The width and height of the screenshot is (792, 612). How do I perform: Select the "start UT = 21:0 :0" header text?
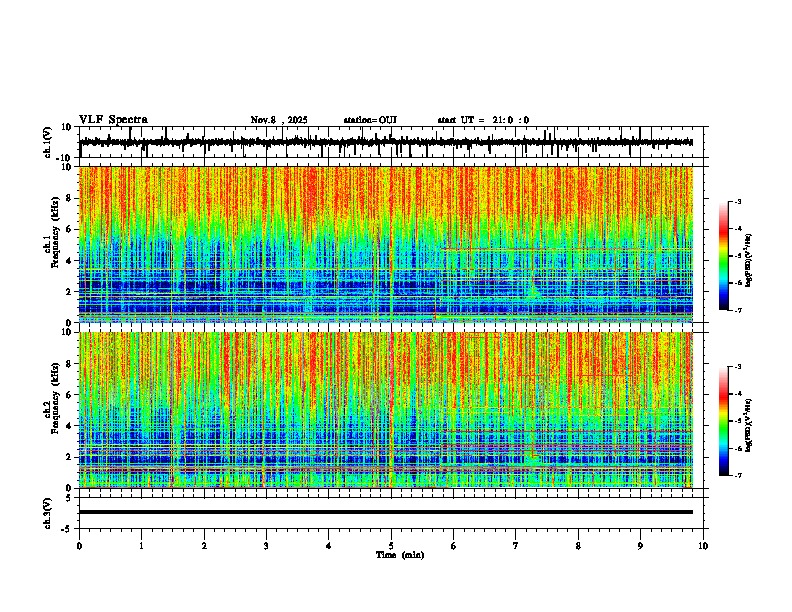[483, 120]
